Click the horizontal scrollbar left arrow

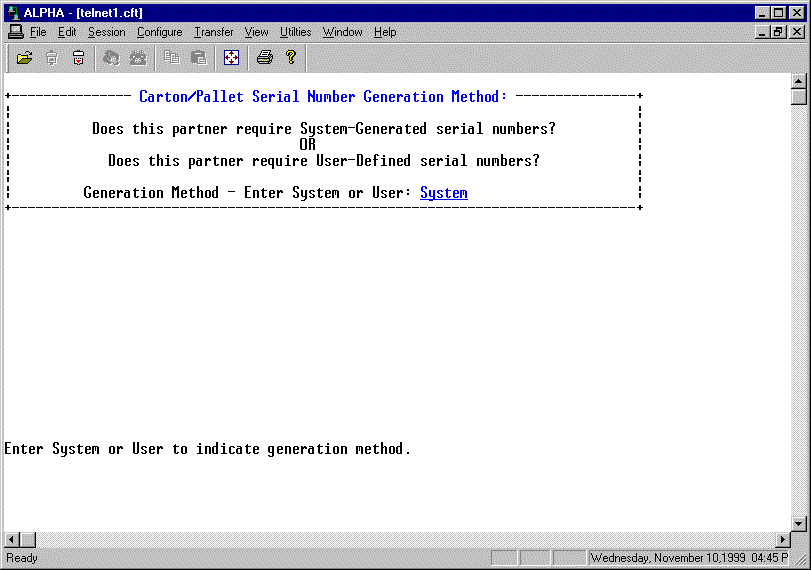pyautogui.click(x=12, y=540)
